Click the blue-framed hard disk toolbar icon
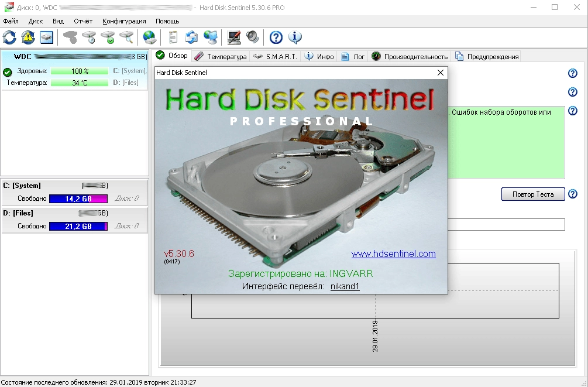This screenshot has height=387, width=588. 47,37
